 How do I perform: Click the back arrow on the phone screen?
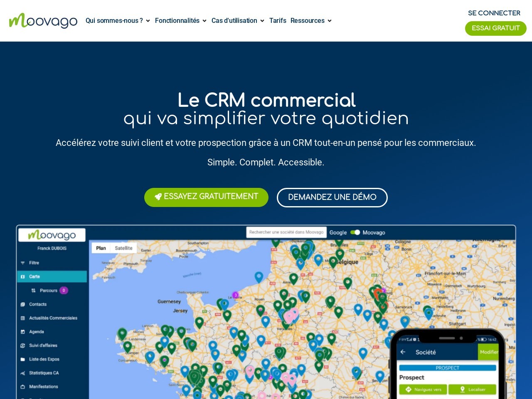[x=403, y=352]
